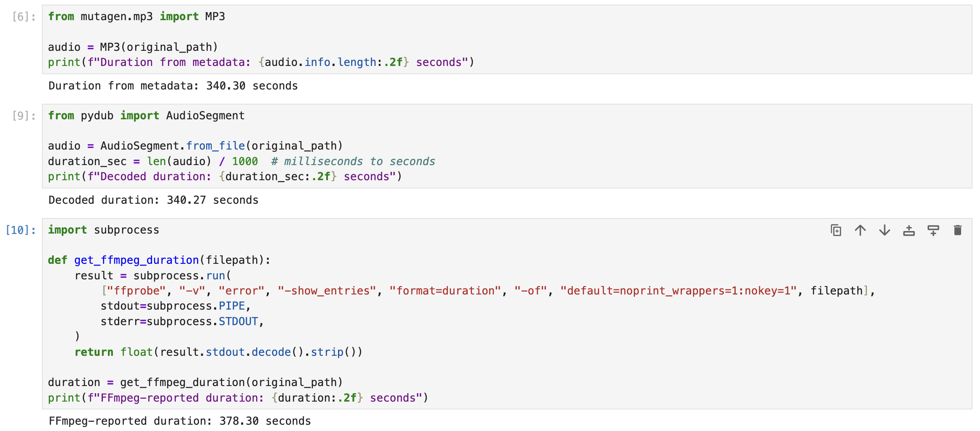
Task: Place cursor on the mutagen import line
Action: [136, 17]
